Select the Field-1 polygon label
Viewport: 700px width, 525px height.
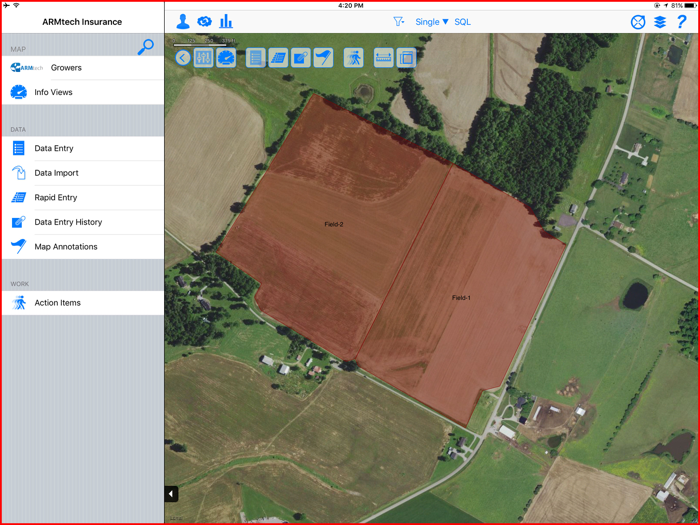pos(461,298)
